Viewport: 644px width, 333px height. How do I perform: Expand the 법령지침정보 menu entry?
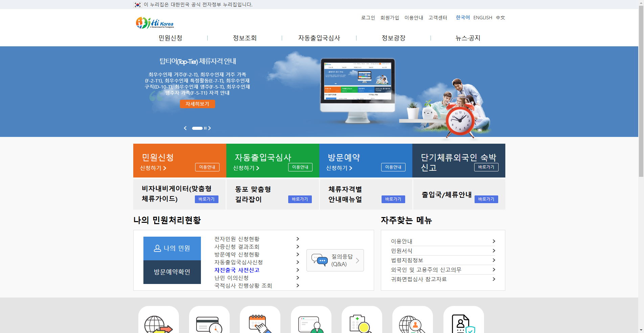pos(407,260)
